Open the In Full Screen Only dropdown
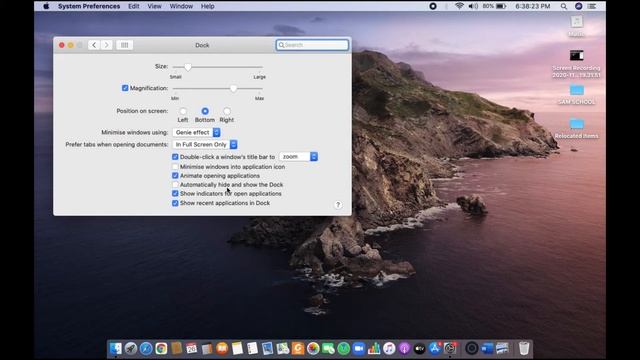Image resolution: width=640 pixels, height=360 pixels. tap(205, 144)
